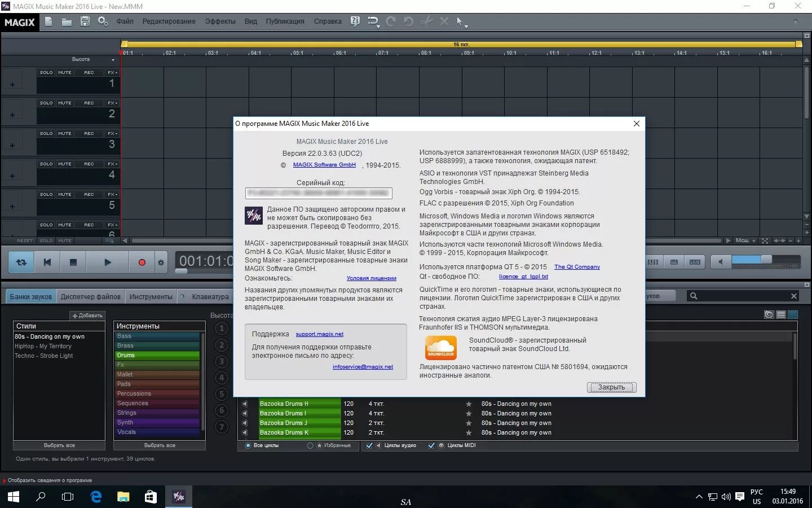This screenshot has width=812, height=508.
Task: Close about dialog with 'Закрыть' button
Action: 611,387
